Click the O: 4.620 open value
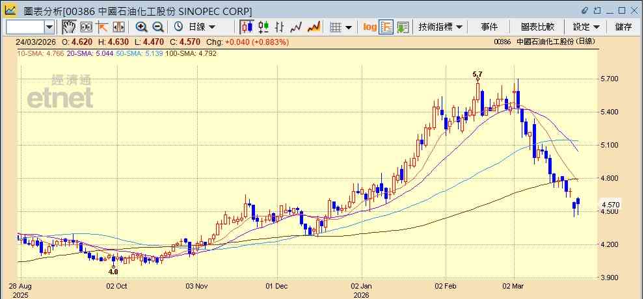Screen dimensions: 644x299 pos(77,42)
